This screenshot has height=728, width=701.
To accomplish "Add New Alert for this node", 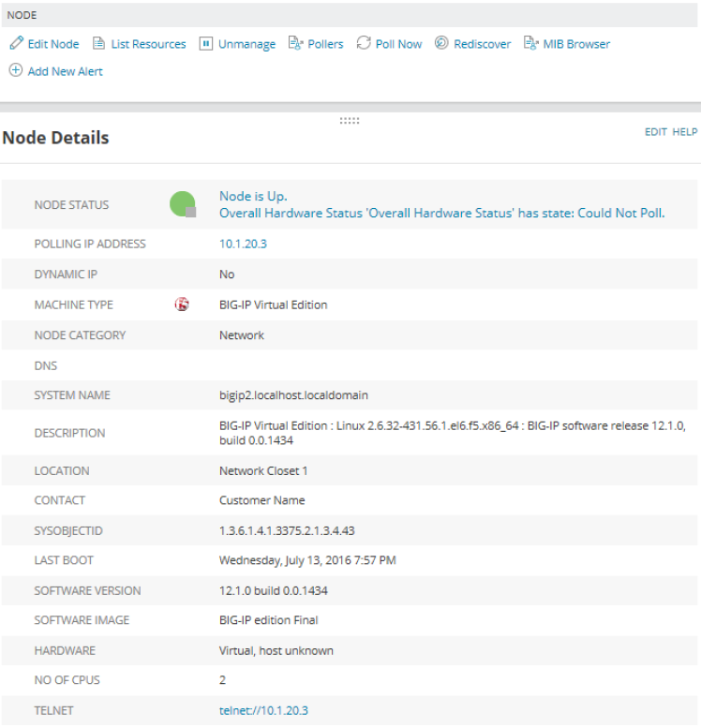I will (65, 71).
